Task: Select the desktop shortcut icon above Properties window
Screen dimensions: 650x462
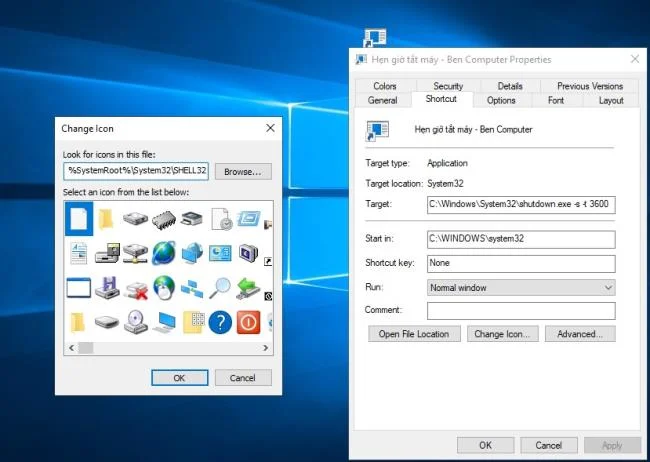Action: [x=375, y=37]
